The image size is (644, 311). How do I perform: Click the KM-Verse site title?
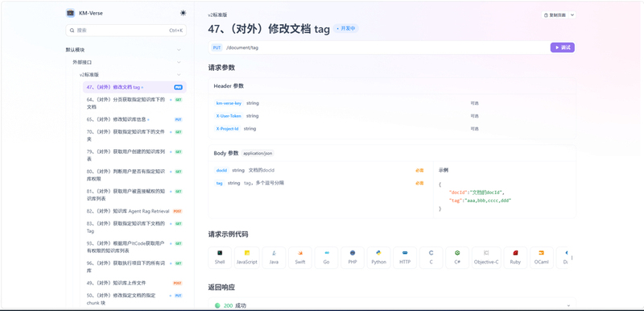91,13
